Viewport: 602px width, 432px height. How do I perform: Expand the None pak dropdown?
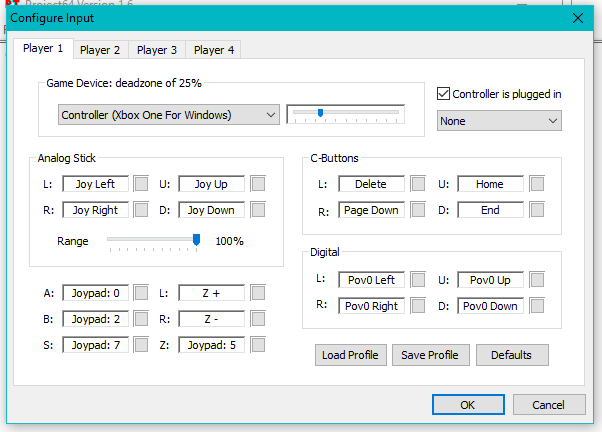499,121
